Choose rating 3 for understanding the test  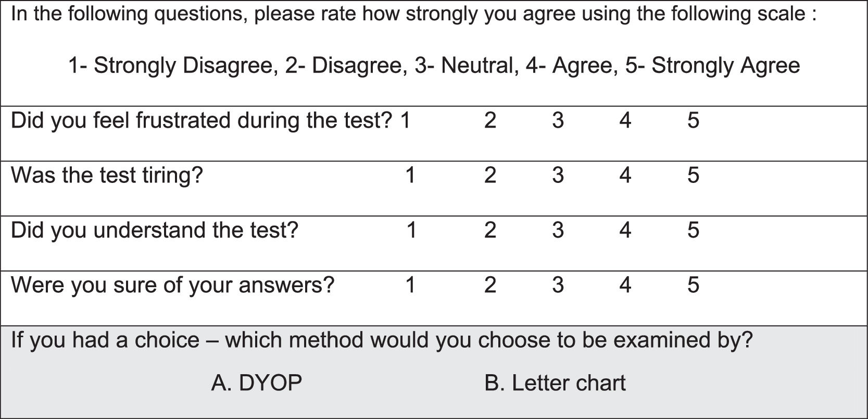(x=558, y=230)
